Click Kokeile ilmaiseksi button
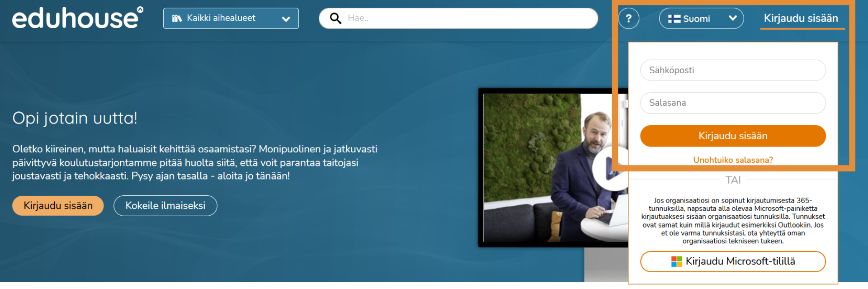Image resolution: width=868 pixels, height=289 pixels. click(x=165, y=206)
